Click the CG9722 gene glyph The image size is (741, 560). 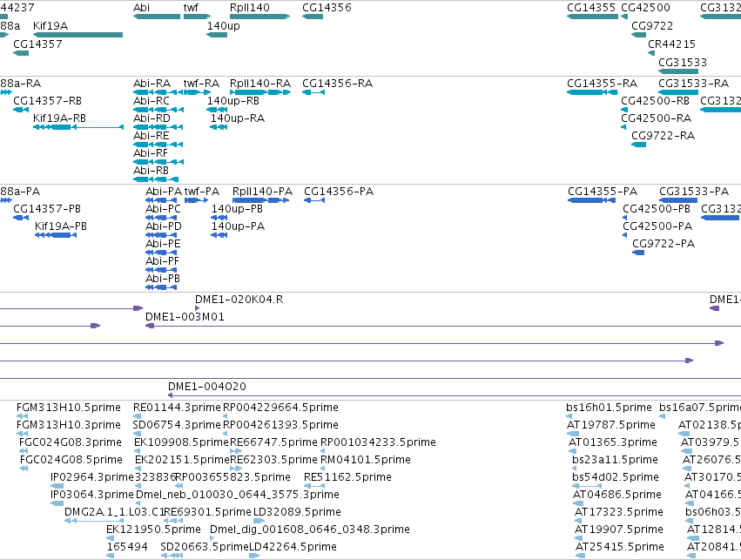coord(639,35)
